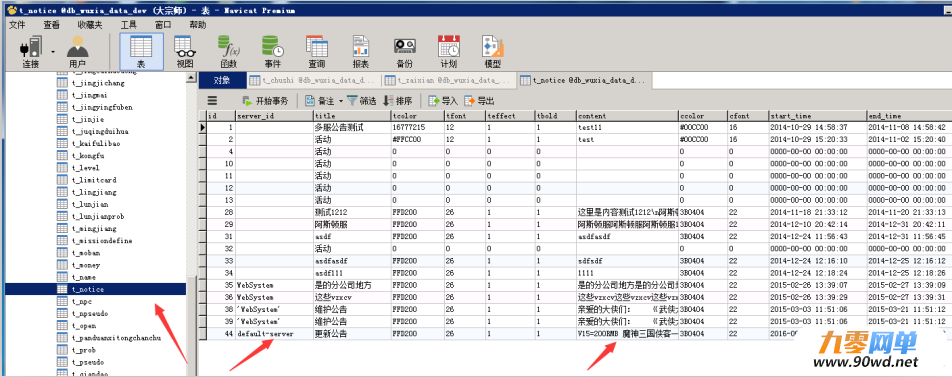Open the 报表 (Report) toolbar icon
This screenshot has height=377, width=952.
tap(361, 52)
